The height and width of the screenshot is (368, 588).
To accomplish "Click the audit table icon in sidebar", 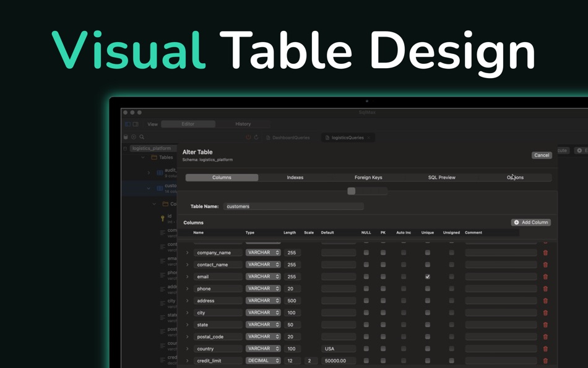I will [160, 173].
